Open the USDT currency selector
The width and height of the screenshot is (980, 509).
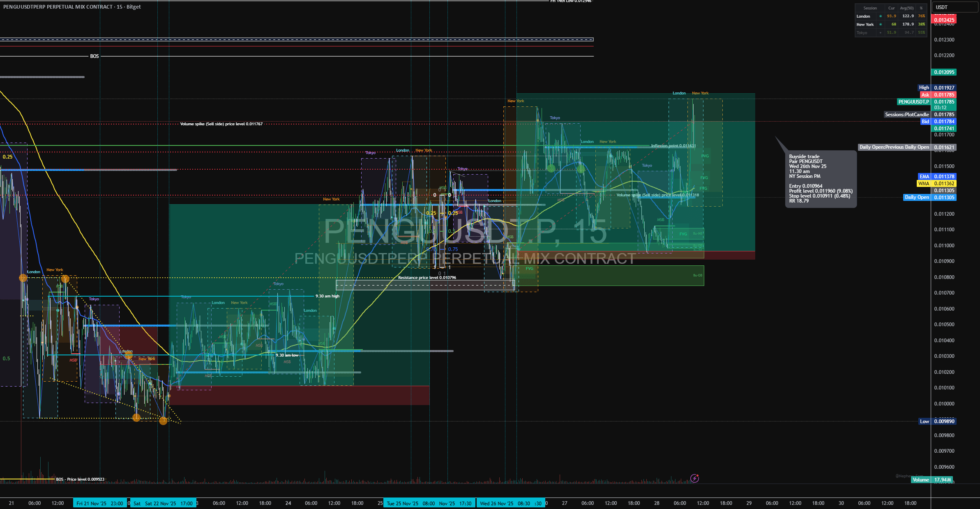point(954,7)
